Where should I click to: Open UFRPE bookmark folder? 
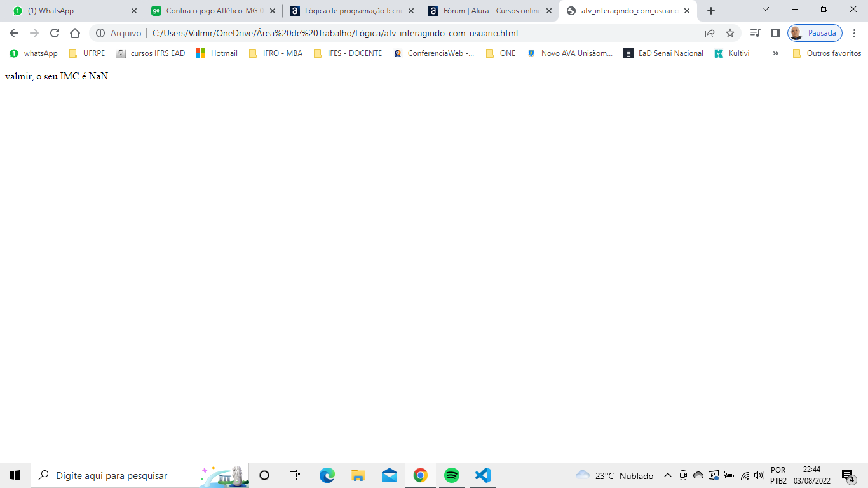point(87,53)
